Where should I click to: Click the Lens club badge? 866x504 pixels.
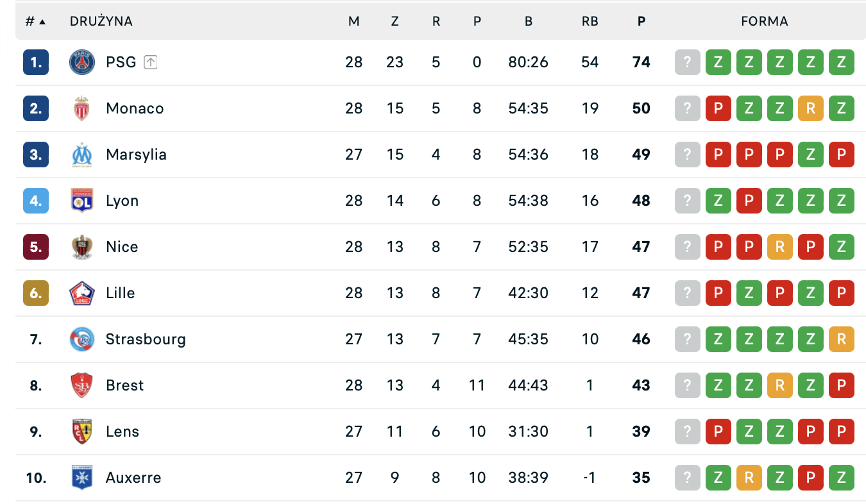(x=81, y=432)
